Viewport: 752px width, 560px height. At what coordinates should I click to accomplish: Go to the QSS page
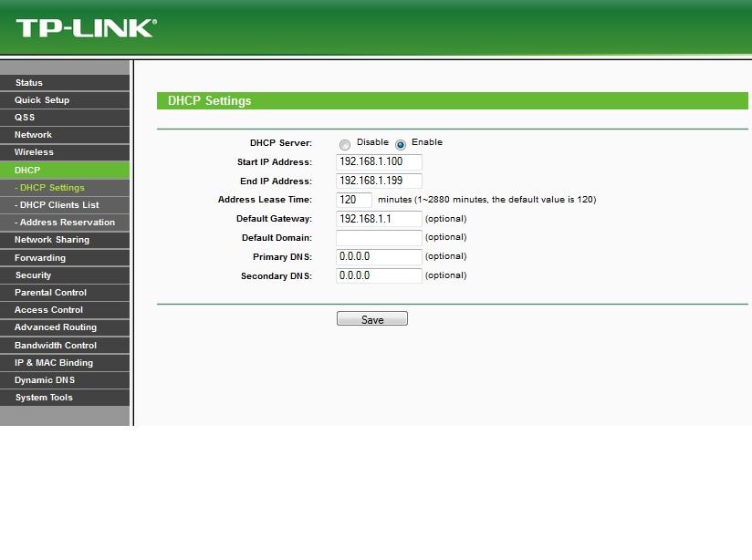pos(65,117)
